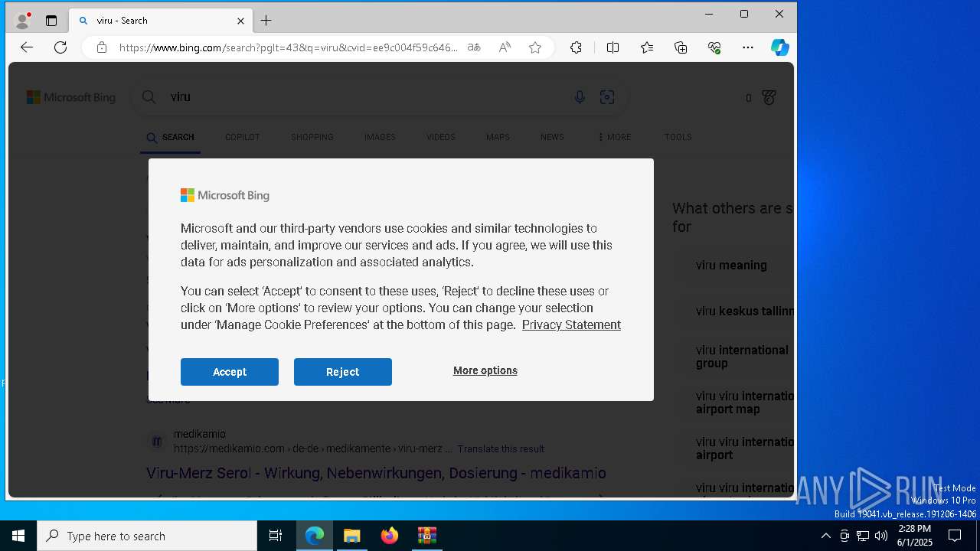The height and width of the screenshot is (551, 980).
Task: Open visual search camera icon
Action: pos(607,97)
